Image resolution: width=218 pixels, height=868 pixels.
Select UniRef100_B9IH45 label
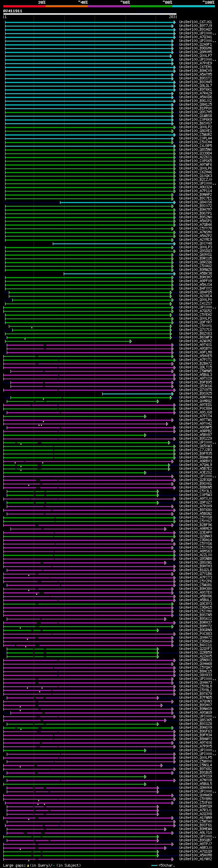pos(196,82)
